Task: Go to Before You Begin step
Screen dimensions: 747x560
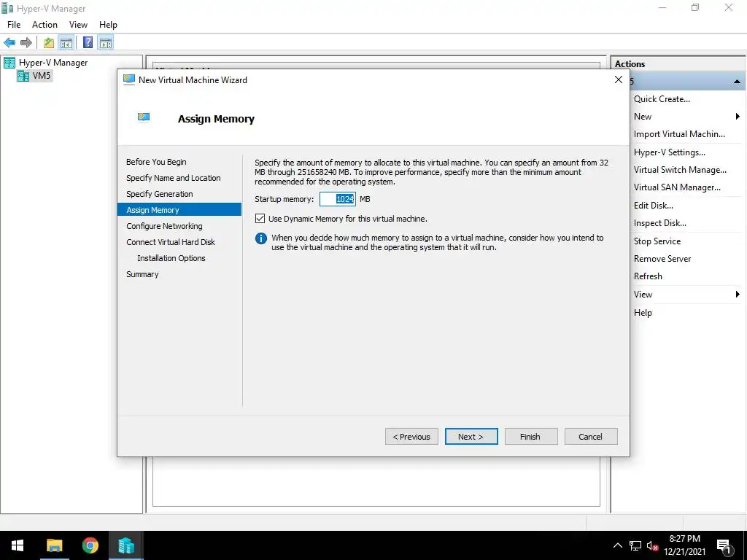Action: (156, 162)
